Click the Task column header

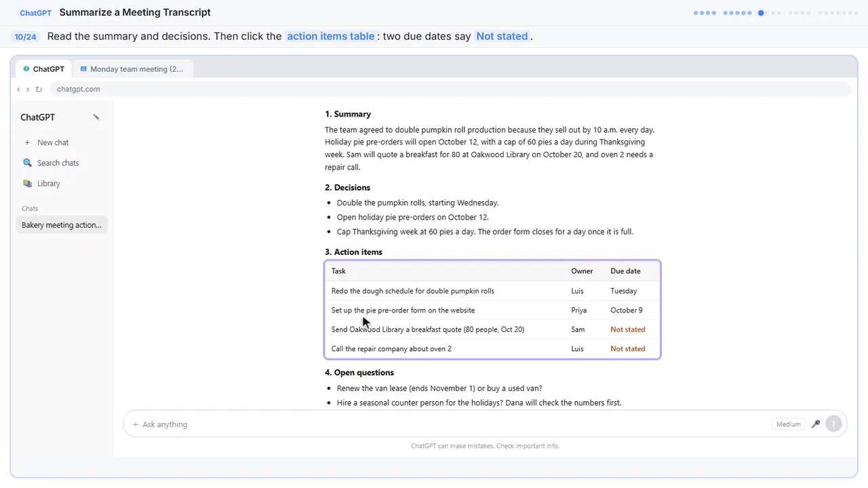[x=338, y=271]
